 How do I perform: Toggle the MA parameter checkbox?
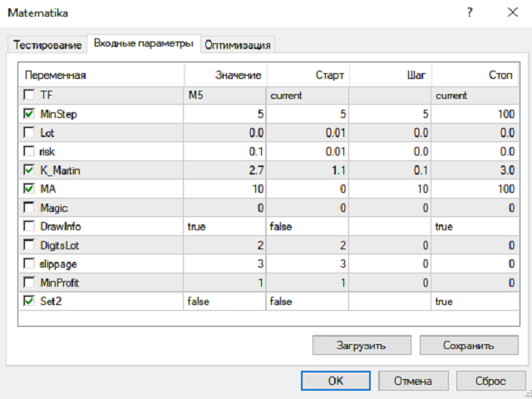tap(30, 189)
